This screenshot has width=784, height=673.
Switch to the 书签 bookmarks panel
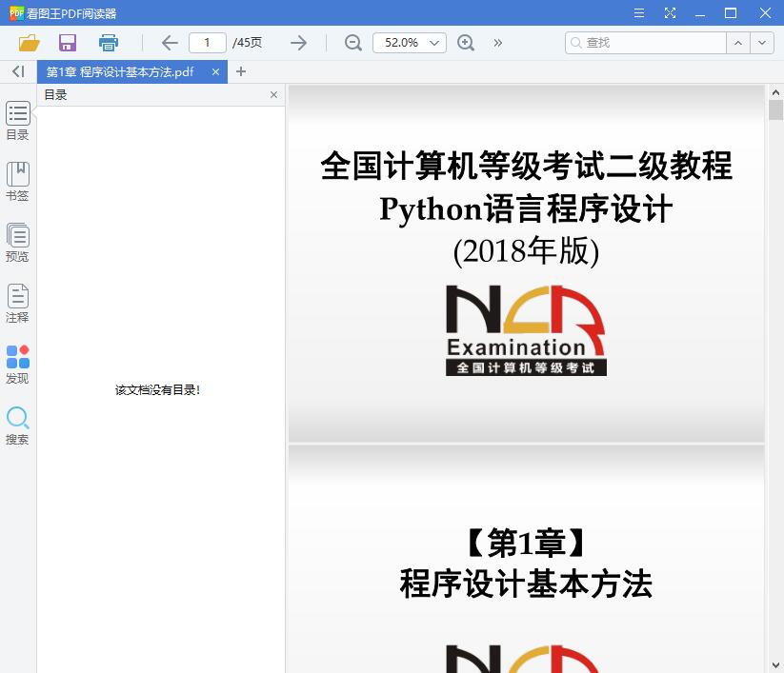click(x=17, y=181)
